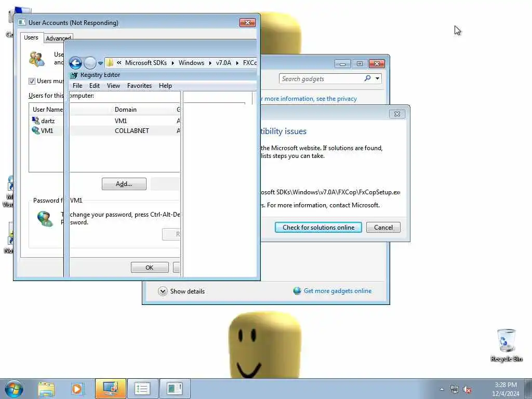The image size is (532, 399).
Task: Click the highlighted orange taskbar program
Action: [x=111, y=389]
